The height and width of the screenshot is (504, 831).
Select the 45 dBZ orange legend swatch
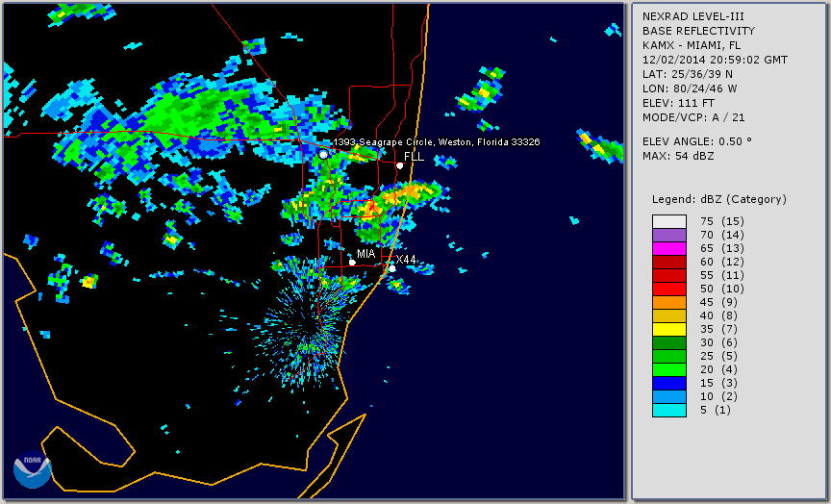tap(669, 302)
